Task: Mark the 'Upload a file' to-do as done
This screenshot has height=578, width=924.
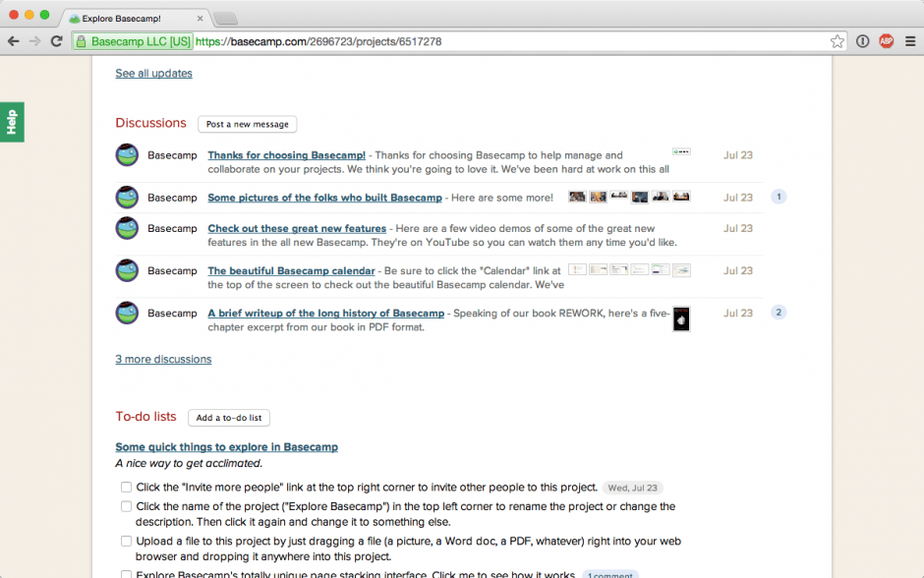Action: [126, 542]
